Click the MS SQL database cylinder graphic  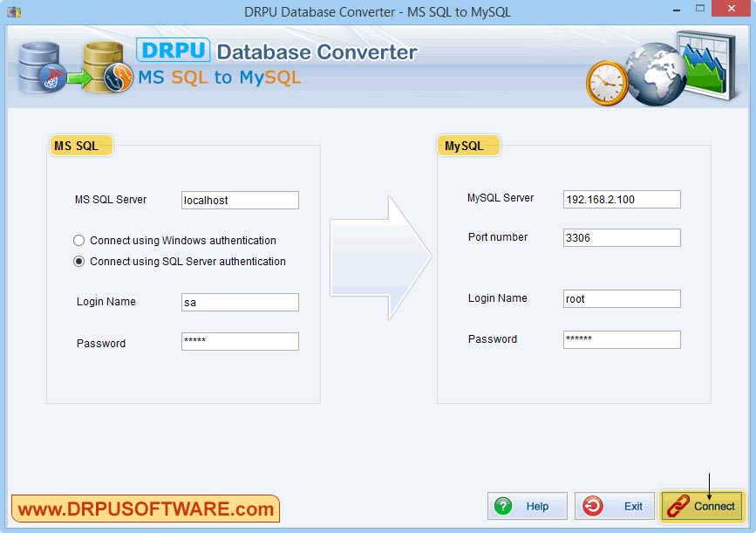click(x=39, y=65)
